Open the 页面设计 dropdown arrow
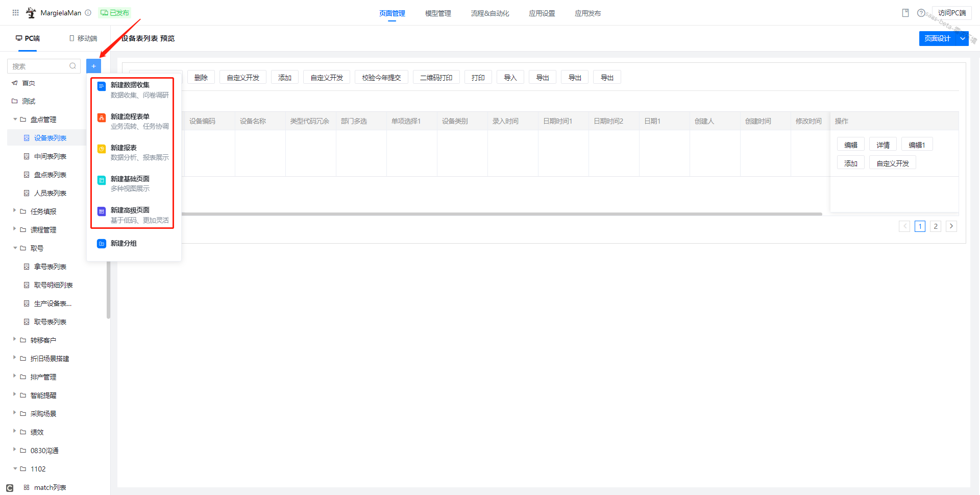Image resolution: width=980 pixels, height=495 pixels. pyautogui.click(x=963, y=38)
